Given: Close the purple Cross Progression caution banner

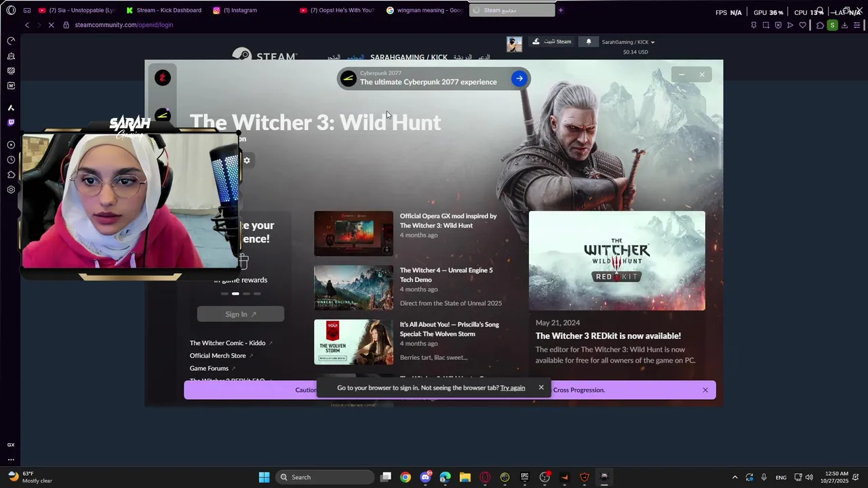Looking at the screenshot, I should tap(705, 390).
